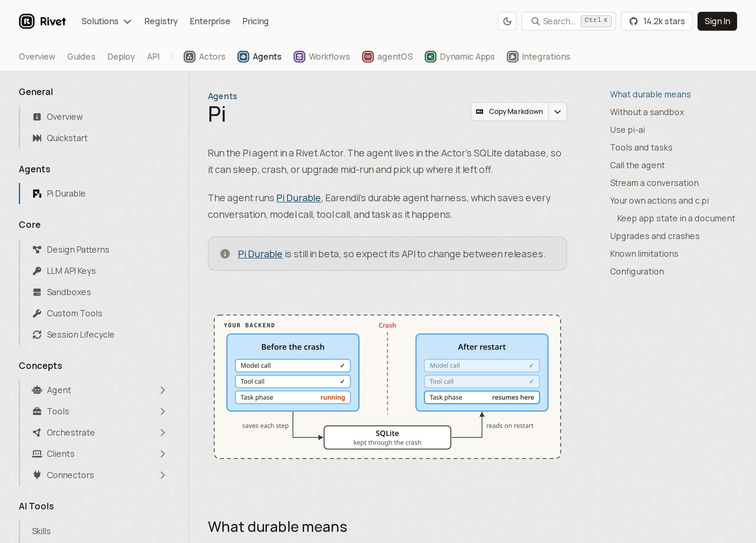Expand the Clients concepts section
The height and width of the screenshot is (543, 756).
(x=163, y=454)
